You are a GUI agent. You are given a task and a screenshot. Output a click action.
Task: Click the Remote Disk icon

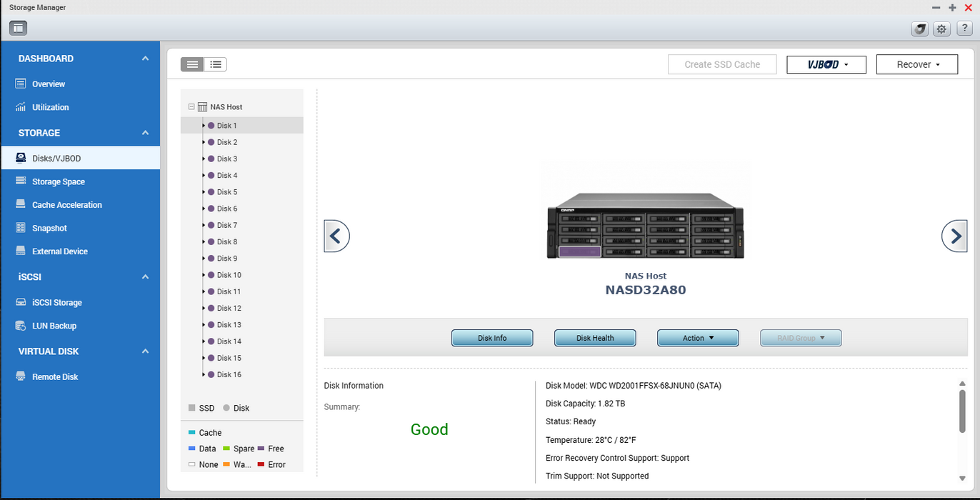pyautogui.click(x=21, y=376)
